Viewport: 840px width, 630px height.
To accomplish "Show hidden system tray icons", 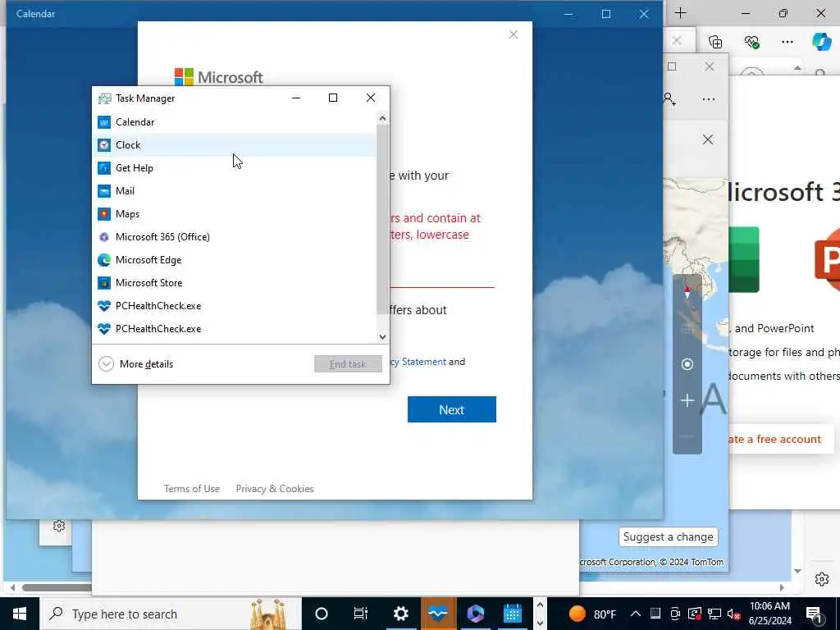I will coord(636,614).
